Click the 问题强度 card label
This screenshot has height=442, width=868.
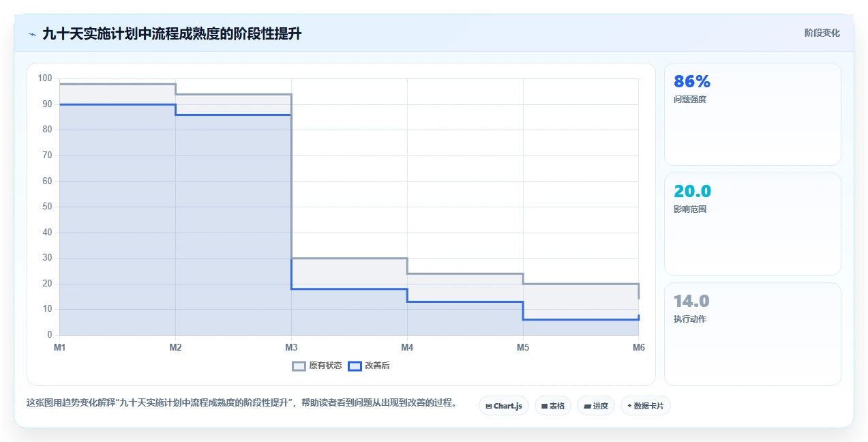coord(690,100)
